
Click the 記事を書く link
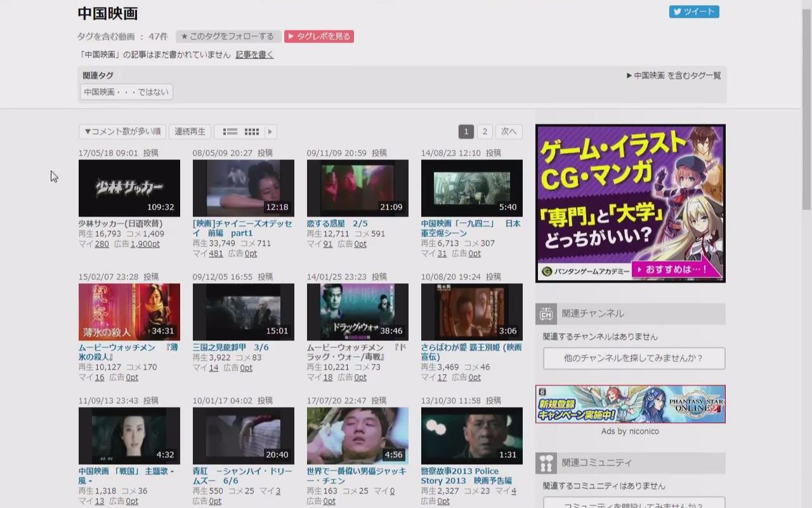(255, 55)
